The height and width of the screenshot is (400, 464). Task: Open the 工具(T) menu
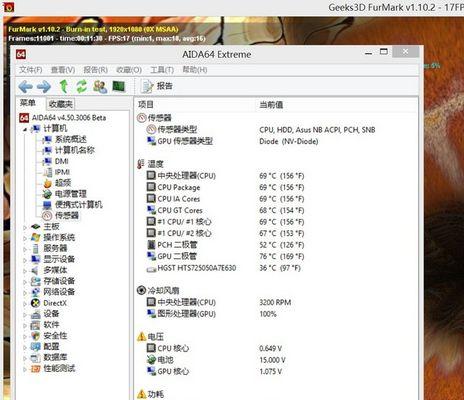pos(162,70)
